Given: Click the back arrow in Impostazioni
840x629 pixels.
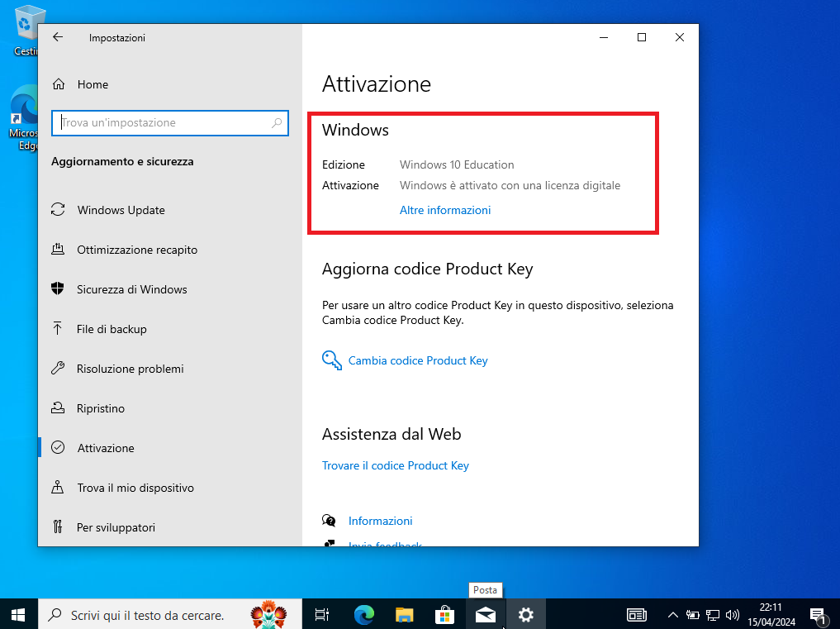Looking at the screenshot, I should pyautogui.click(x=58, y=37).
